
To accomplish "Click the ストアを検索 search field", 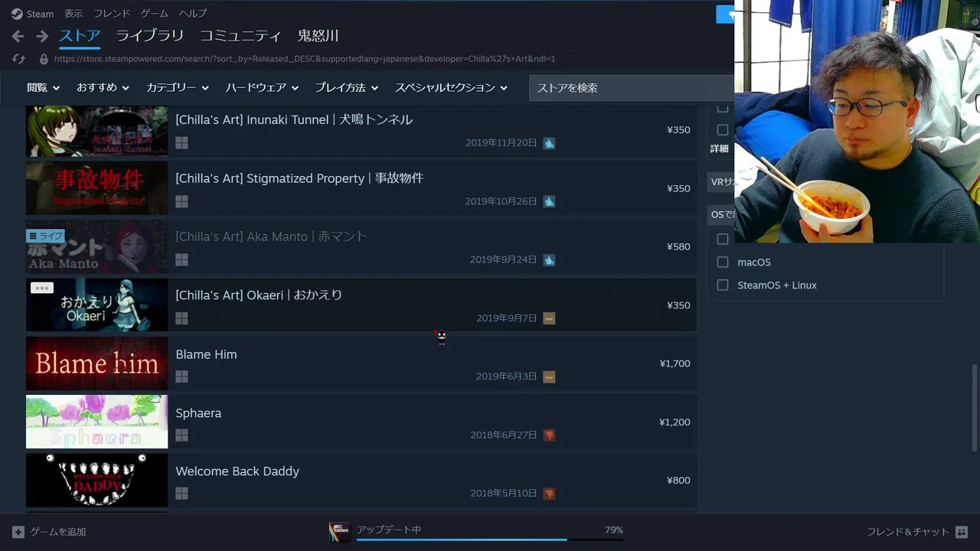I will (632, 88).
